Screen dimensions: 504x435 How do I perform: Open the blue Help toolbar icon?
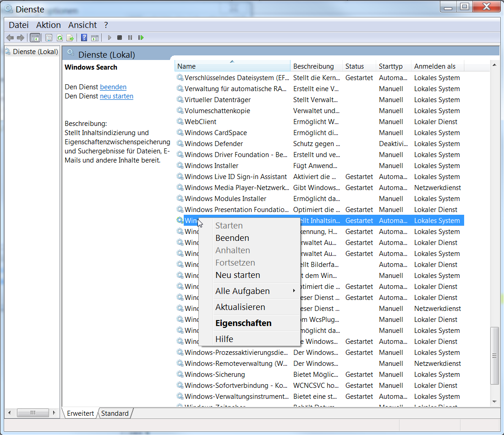tap(84, 38)
